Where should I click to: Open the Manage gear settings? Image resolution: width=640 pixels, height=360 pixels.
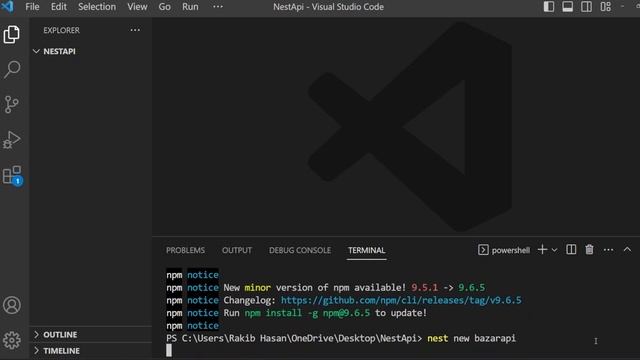click(x=12, y=340)
